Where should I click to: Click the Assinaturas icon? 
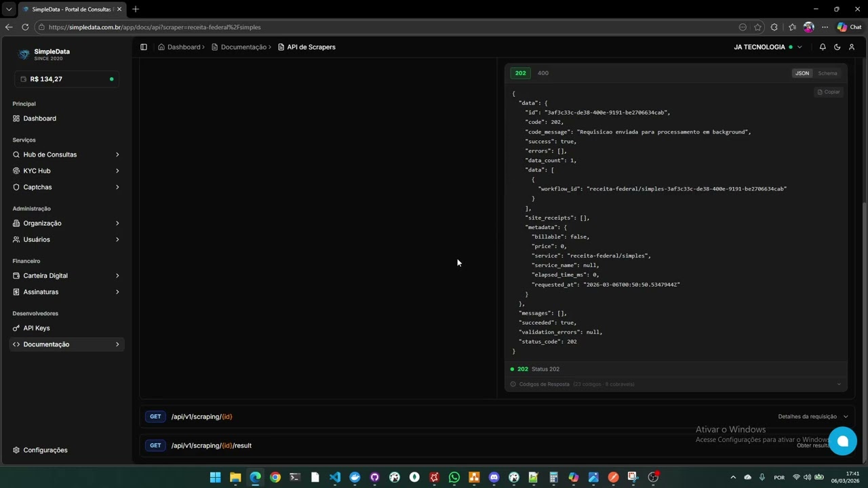click(x=16, y=292)
